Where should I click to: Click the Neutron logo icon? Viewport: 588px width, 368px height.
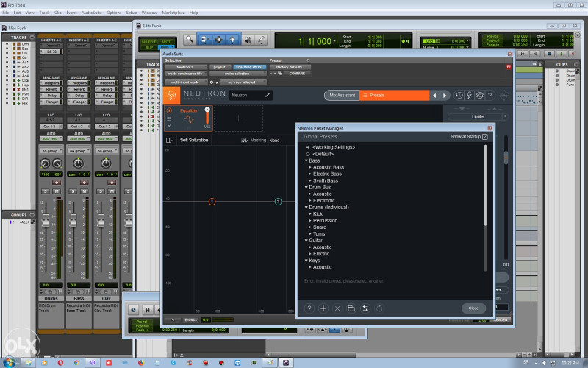pyautogui.click(x=172, y=96)
